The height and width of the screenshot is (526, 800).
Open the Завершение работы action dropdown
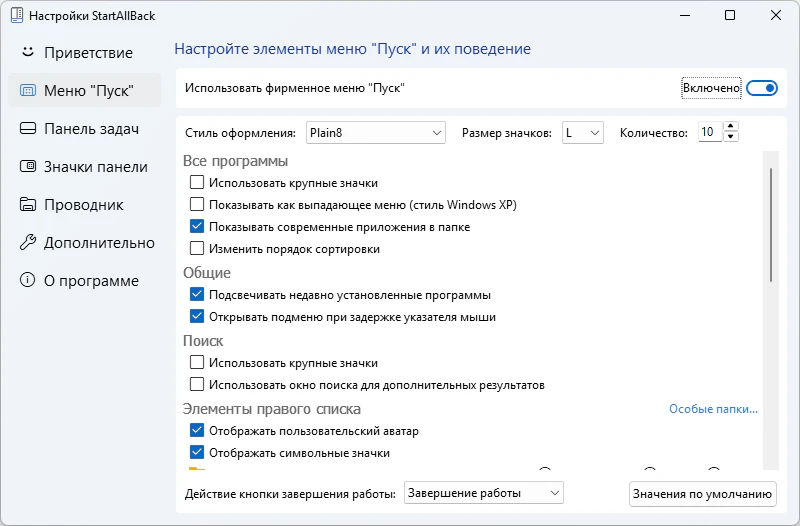pos(484,493)
